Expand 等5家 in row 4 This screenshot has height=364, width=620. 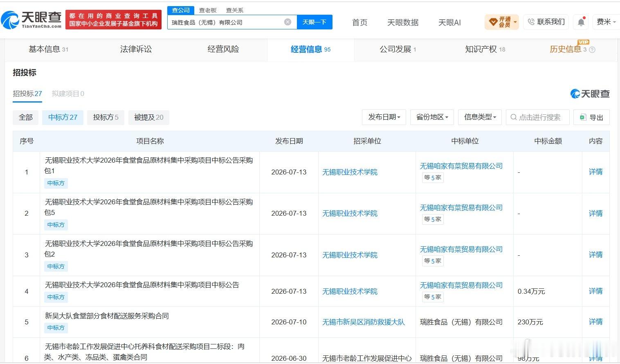[433, 297]
